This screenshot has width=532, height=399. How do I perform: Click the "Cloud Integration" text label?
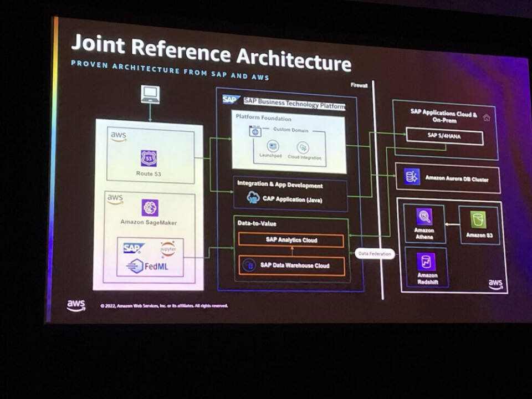[x=304, y=157]
